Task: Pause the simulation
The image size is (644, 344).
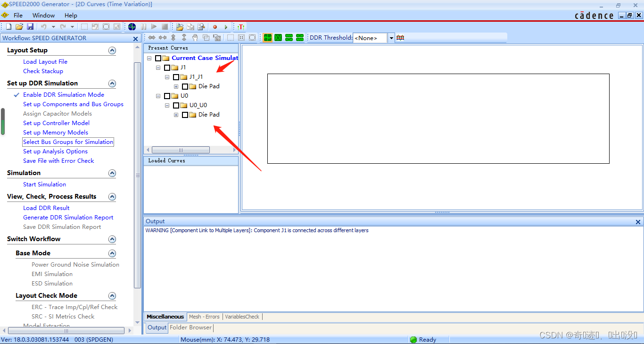Action: pyautogui.click(x=143, y=27)
